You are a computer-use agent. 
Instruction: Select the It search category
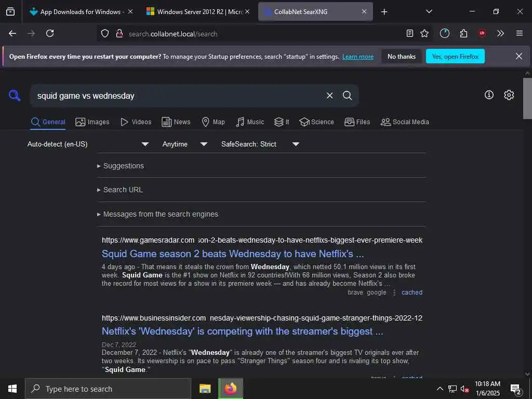coord(282,122)
